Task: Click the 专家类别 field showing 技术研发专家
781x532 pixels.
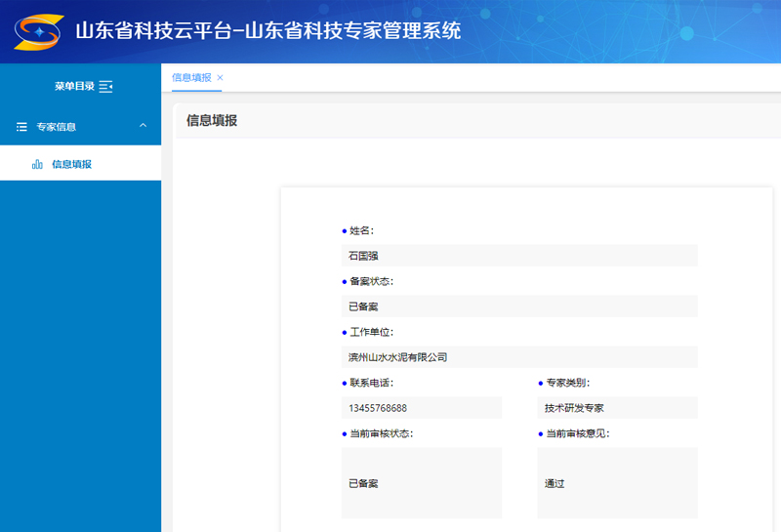Action: (x=617, y=408)
